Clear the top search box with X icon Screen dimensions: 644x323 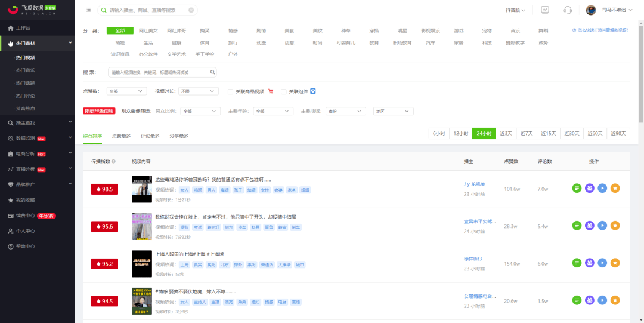click(x=191, y=10)
